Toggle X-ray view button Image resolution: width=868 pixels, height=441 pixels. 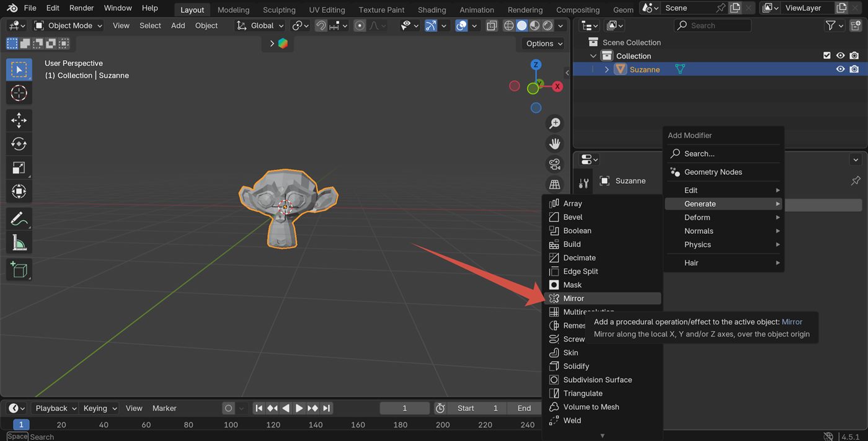click(492, 25)
